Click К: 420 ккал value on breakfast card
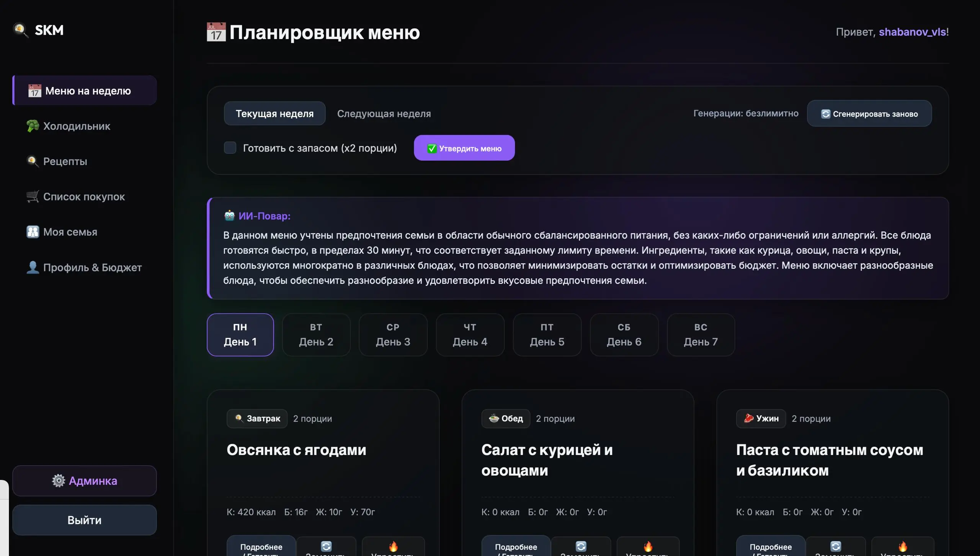This screenshot has width=980, height=556. pyautogui.click(x=251, y=512)
